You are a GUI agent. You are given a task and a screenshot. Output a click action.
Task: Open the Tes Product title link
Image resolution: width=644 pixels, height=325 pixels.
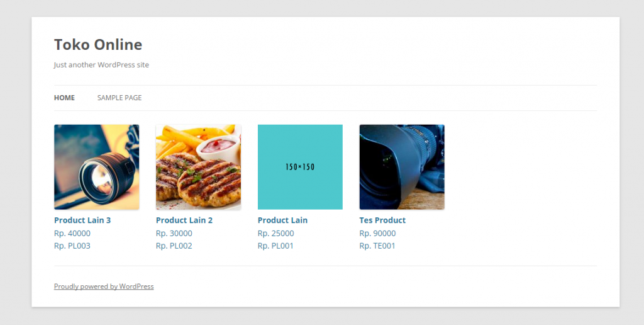pos(382,220)
